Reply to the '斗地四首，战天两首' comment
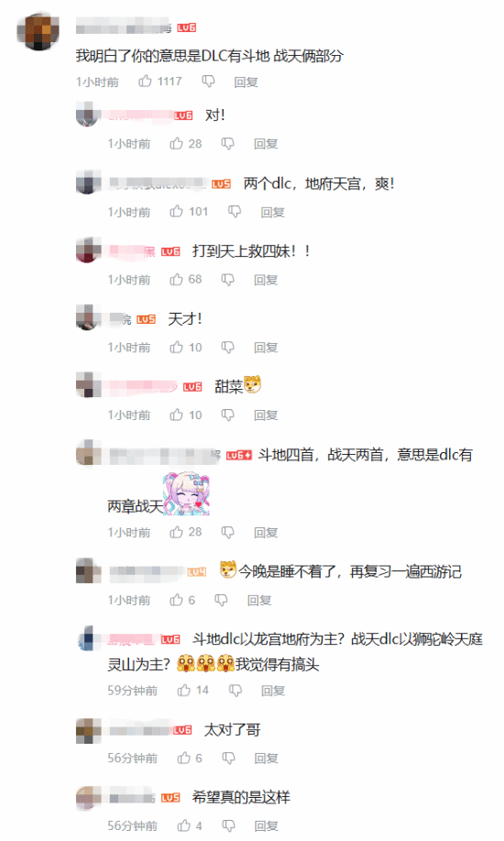The height and width of the screenshot is (841, 504). tap(266, 533)
